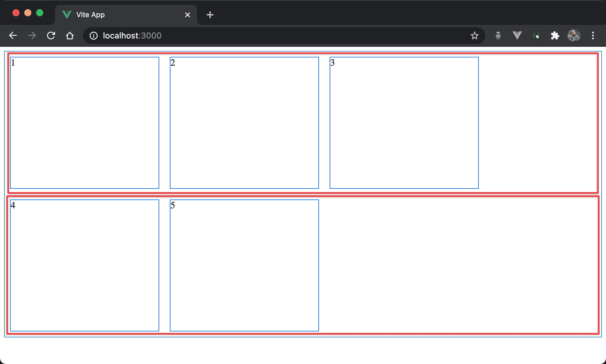
Task: Click the browser back arrow
Action: coord(13,36)
